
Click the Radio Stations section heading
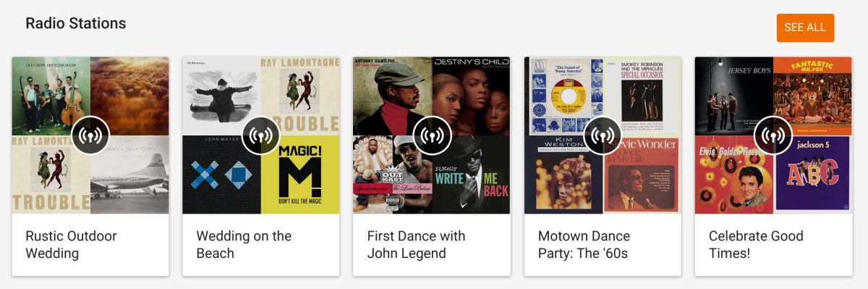click(x=76, y=23)
